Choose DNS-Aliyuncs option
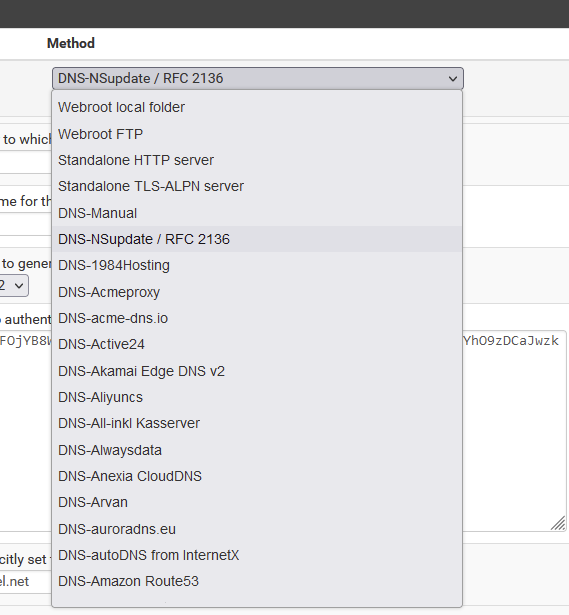 pyautogui.click(x=257, y=397)
